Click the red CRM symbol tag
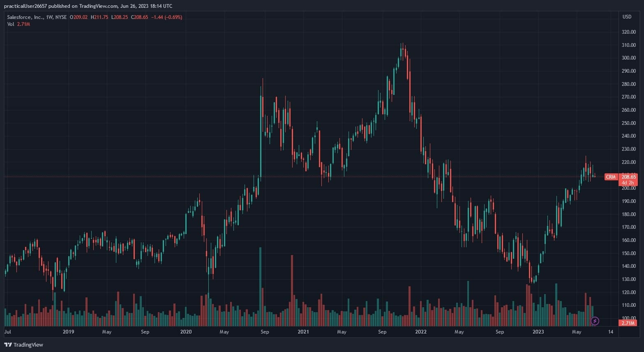The width and height of the screenshot is (644, 352). point(611,177)
